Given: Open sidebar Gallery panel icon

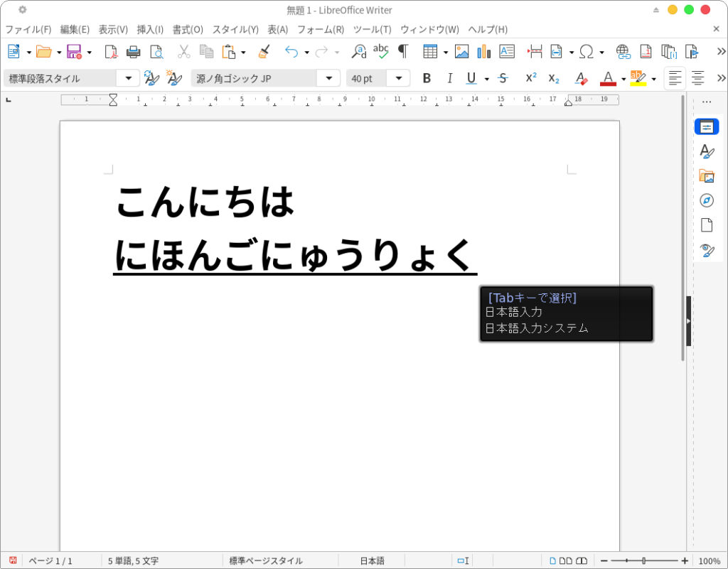Looking at the screenshot, I should 706,176.
